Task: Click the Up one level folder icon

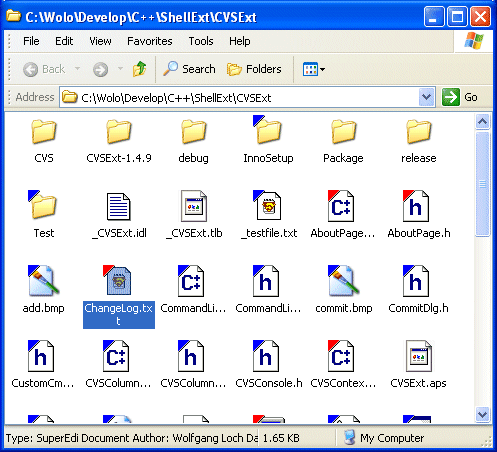Action: [140, 69]
